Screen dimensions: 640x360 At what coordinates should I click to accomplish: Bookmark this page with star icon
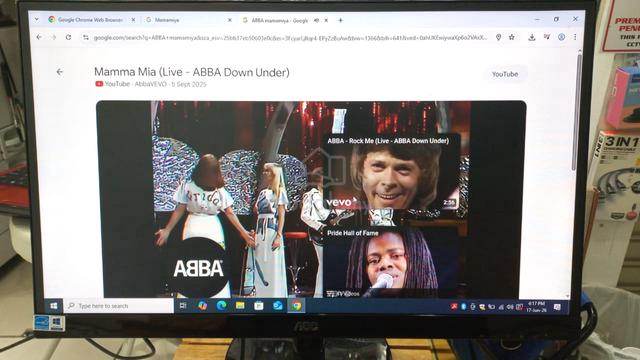[x=512, y=37]
